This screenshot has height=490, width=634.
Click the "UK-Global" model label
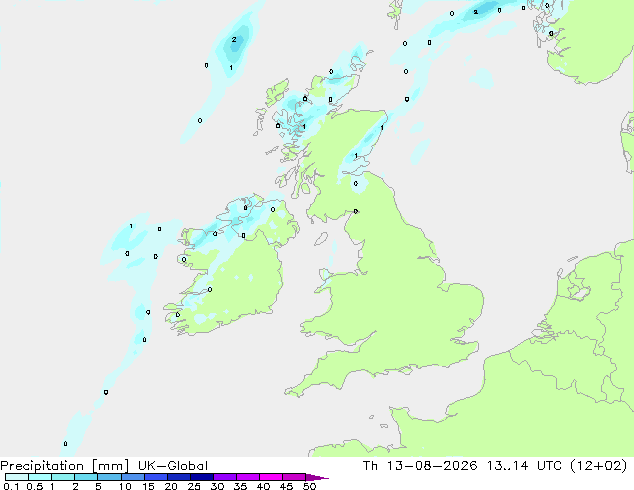(173, 466)
